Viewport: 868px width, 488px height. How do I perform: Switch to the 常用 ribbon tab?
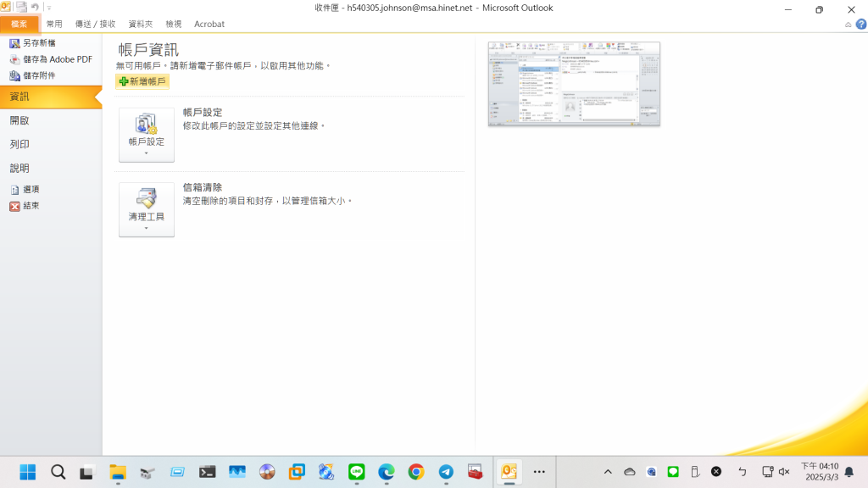coord(54,25)
